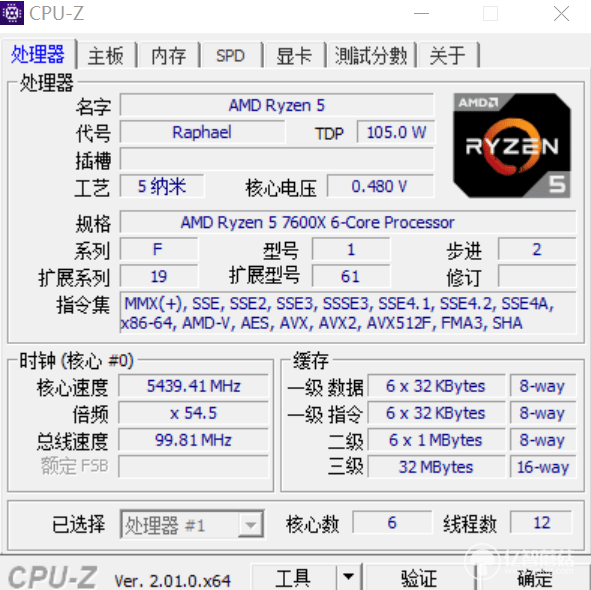Click the CPU-Z app icon in title bar

tap(12, 13)
